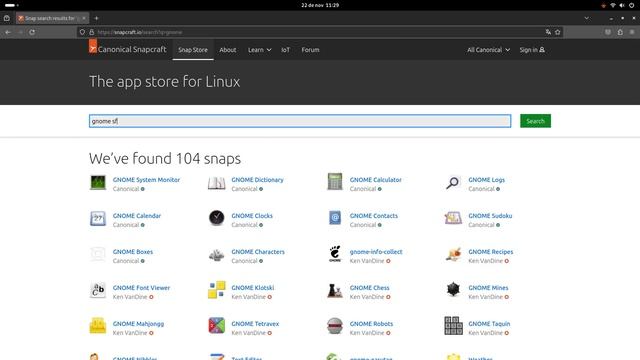Click the Canonical Snapcraft brand text
This screenshot has height=360, width=640.
132,49
